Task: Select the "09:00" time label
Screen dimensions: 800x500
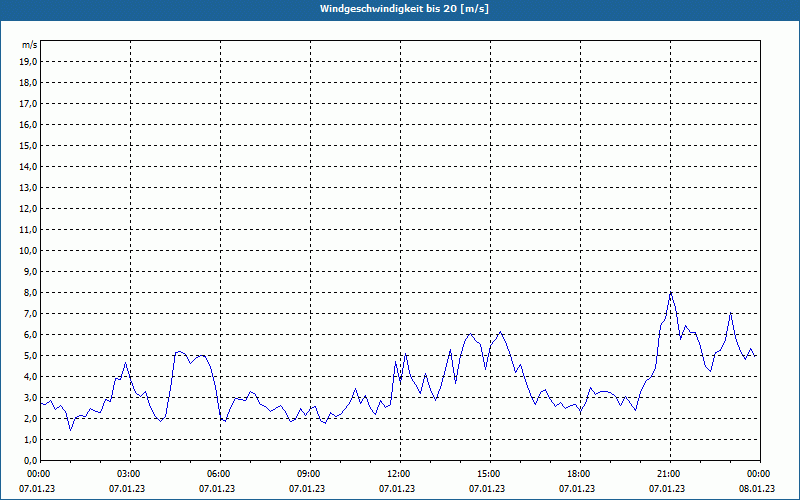Action: 310,474
